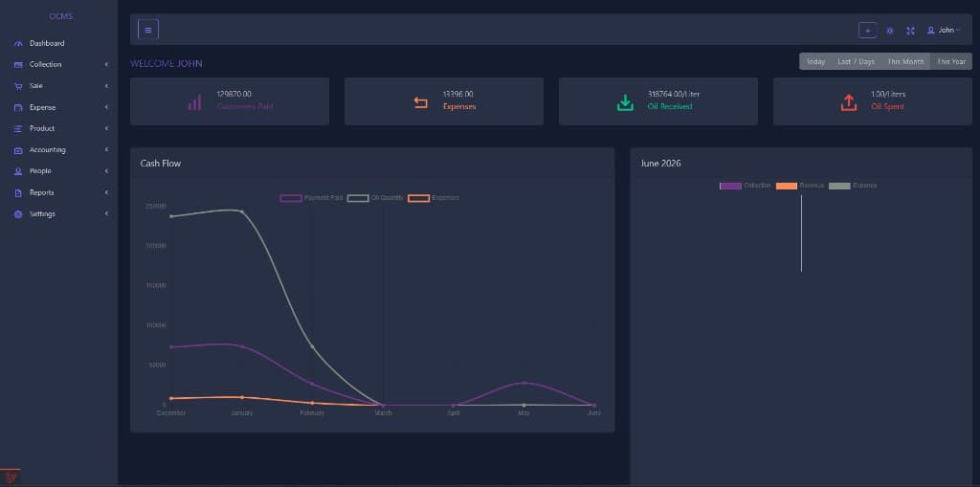This screenshot has width=980, height=487.
Task: Click the People user icon
Action: 18,171
